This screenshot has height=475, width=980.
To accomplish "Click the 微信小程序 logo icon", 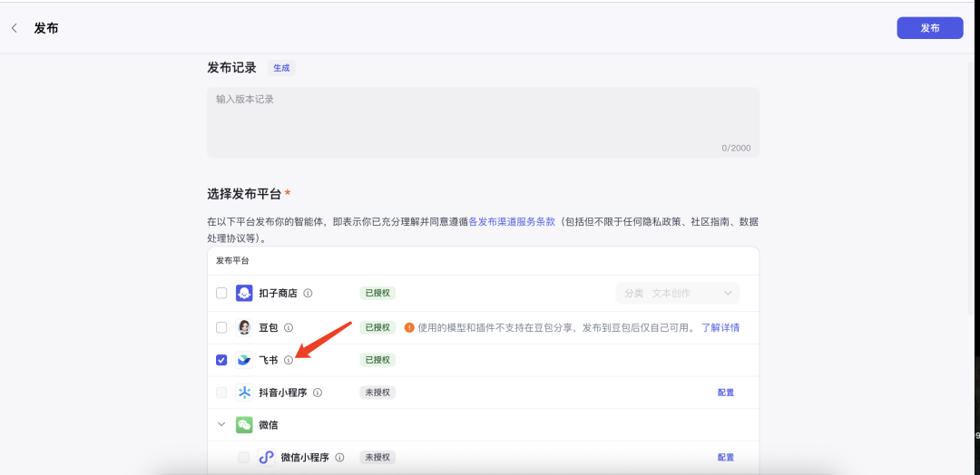I will 266,458.
